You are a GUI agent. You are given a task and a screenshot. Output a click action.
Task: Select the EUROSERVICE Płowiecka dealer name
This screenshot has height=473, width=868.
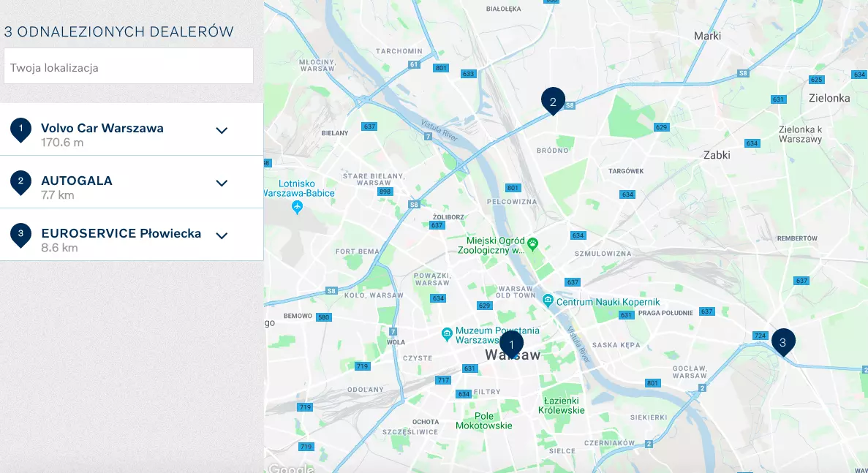121,233
